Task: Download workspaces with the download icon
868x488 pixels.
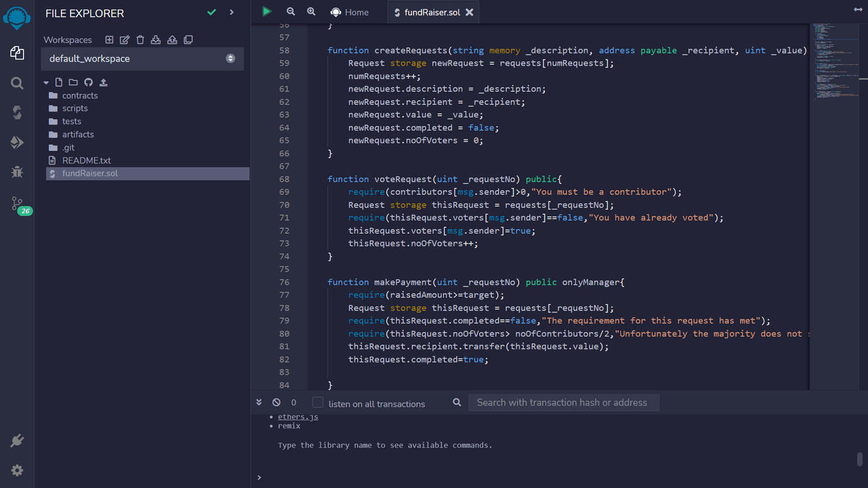Action: pos(156,40)
